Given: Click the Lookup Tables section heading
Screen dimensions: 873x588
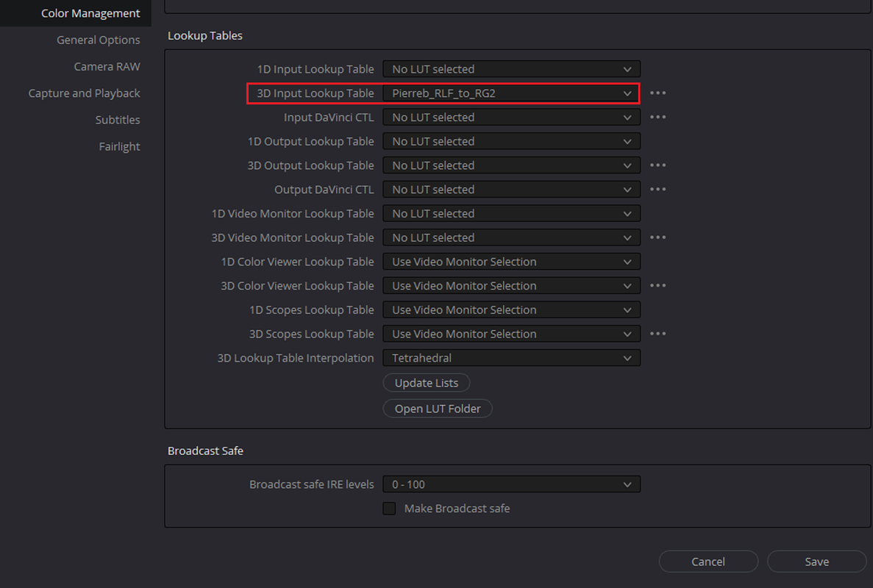Looking at the screenshot, I should 205,35.
